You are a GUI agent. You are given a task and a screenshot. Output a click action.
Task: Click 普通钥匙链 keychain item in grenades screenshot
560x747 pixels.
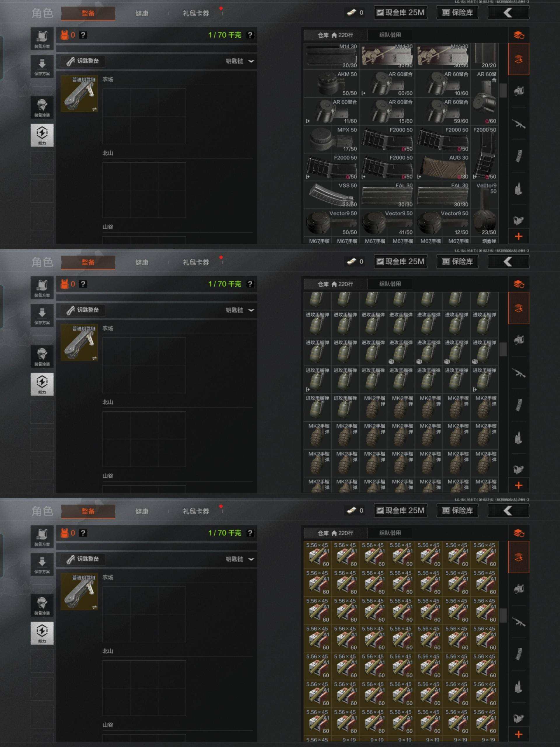[79, 343]
